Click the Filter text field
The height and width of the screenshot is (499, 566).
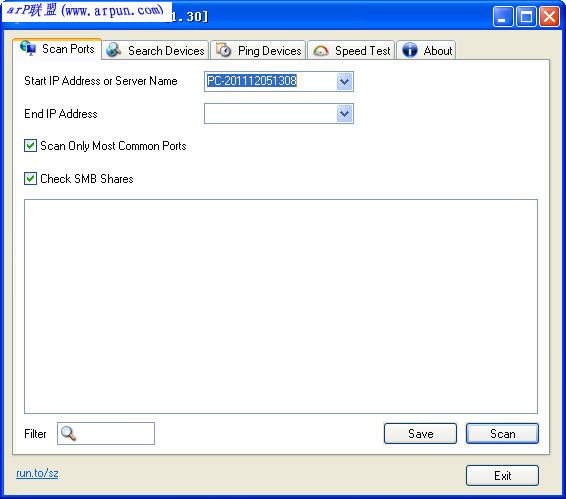tap(106, 433)
